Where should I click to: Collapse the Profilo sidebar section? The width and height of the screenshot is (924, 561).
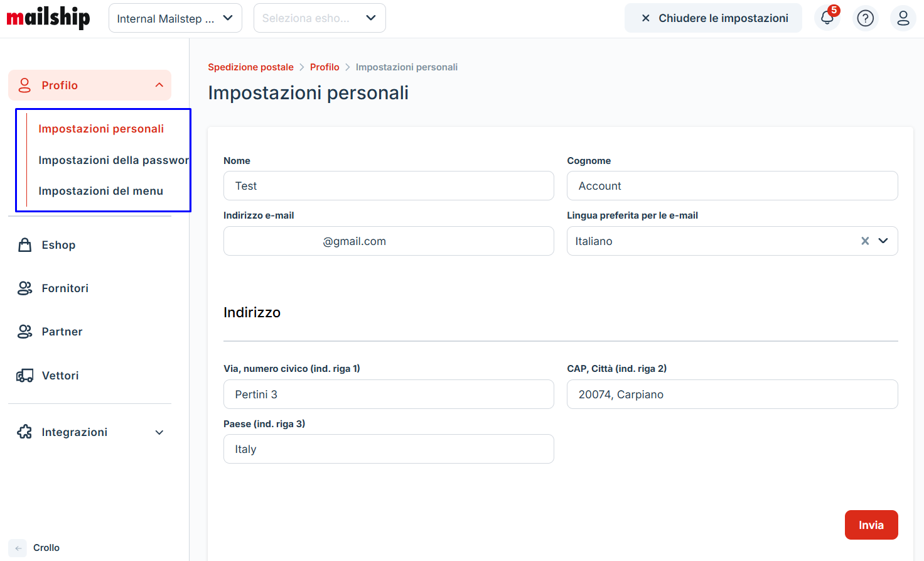pos(159,85)
